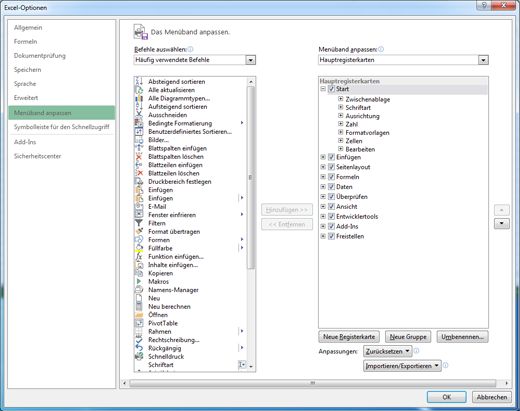
Task: Expand the Zwischenablage group
Action: pos(341,99)
